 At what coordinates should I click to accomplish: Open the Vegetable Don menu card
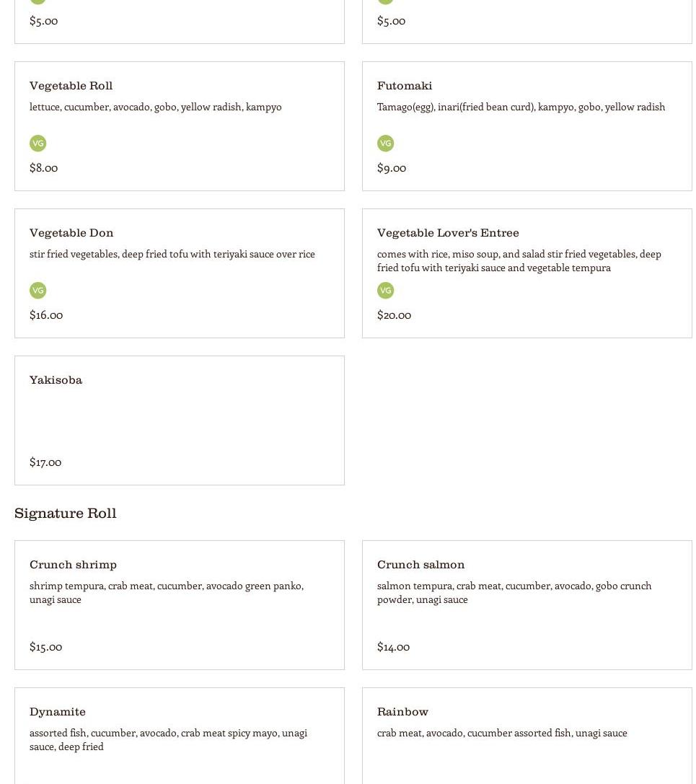[x=180, y=273]
